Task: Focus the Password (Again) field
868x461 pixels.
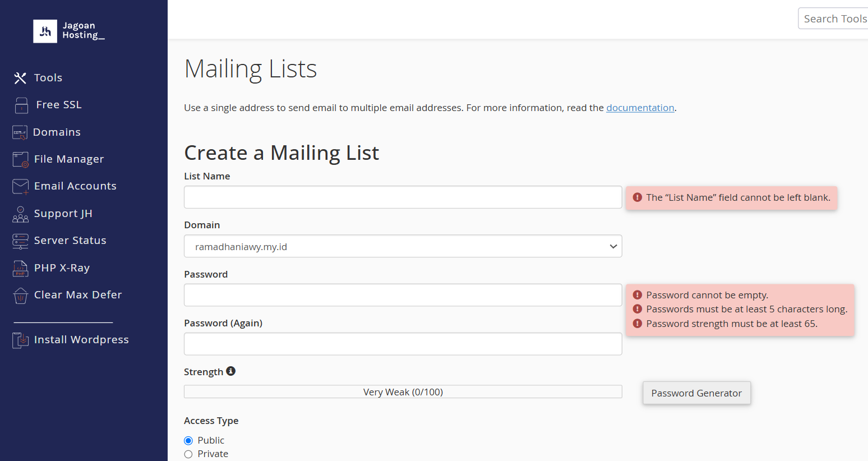Action: [403, 344]
